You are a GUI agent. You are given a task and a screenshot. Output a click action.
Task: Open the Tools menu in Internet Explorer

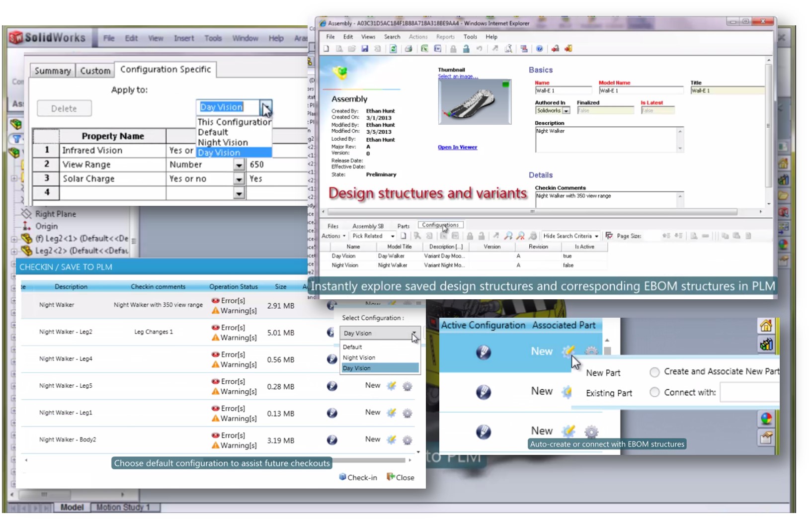[470, 37]
